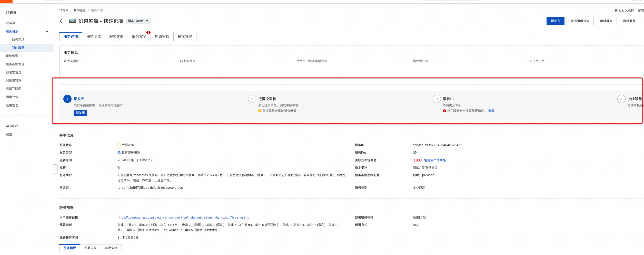Open 运维公告 in the left sidebar

(x=12, y=97)
